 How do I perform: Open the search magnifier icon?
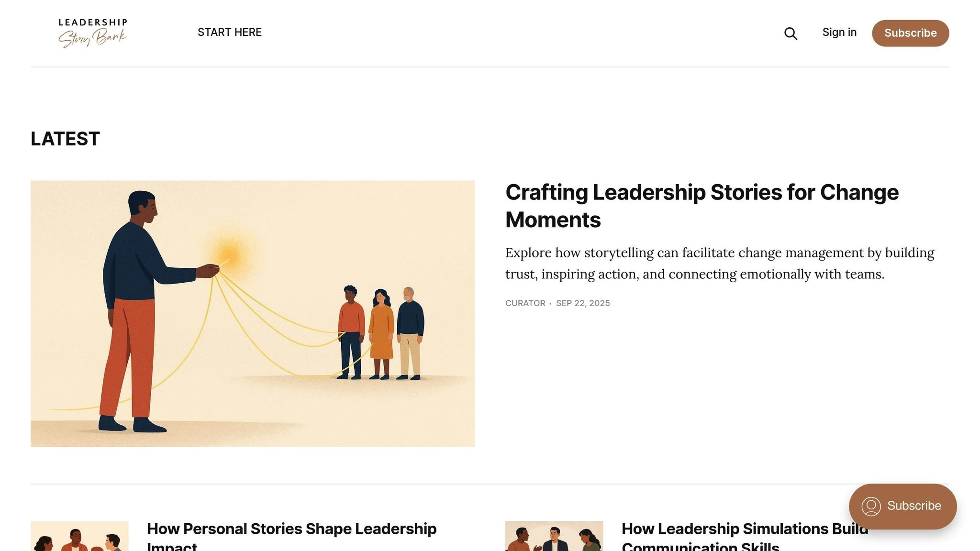click(791, 33)
